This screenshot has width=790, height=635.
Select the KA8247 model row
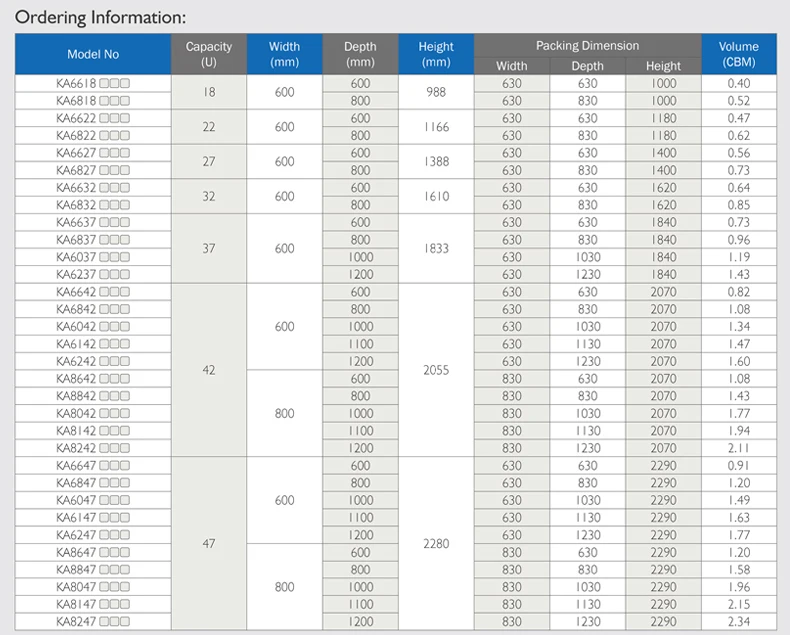[x=93, y=621]
